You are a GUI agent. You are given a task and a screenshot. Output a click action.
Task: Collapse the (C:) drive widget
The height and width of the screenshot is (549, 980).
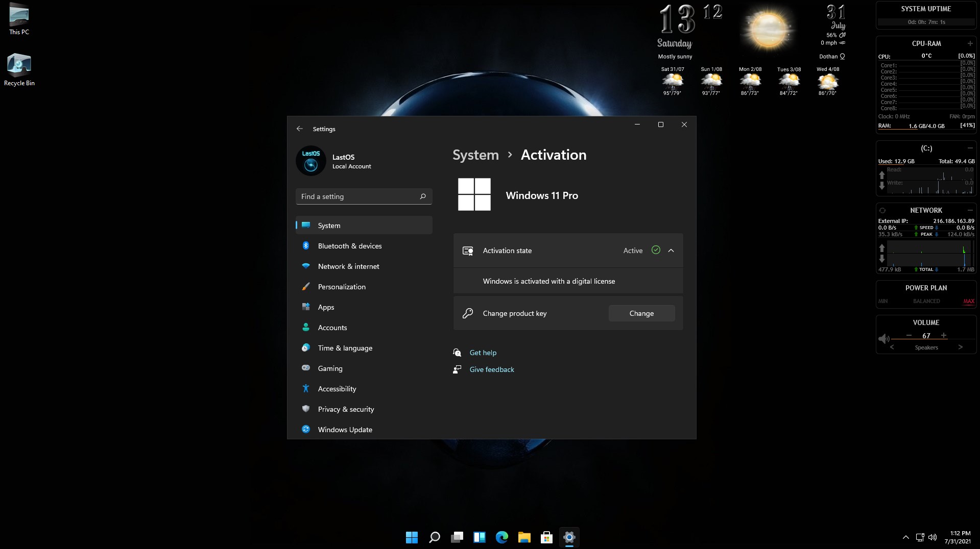970,148
